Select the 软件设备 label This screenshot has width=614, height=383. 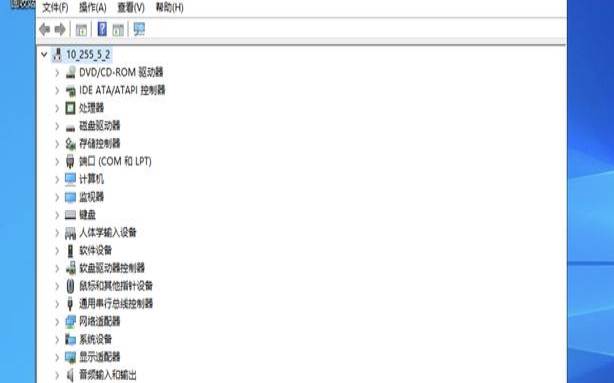[x=96, y=251]
